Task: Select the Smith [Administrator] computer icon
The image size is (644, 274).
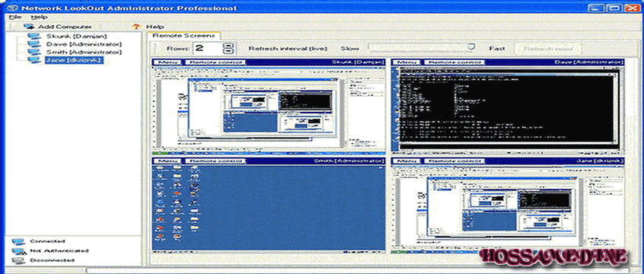Action: pyautogui.click(x=34, y=53)
